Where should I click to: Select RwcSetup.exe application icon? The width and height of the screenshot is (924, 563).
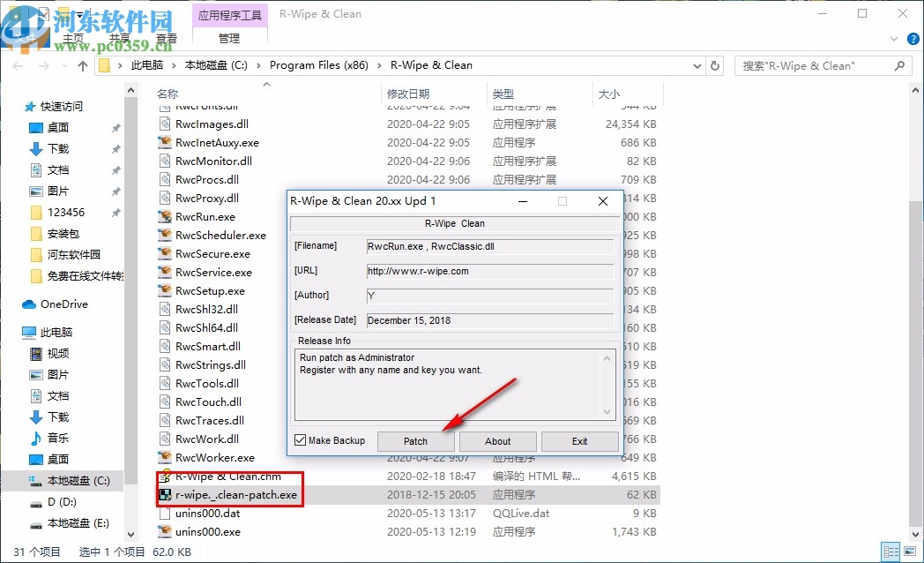[165, 290]
